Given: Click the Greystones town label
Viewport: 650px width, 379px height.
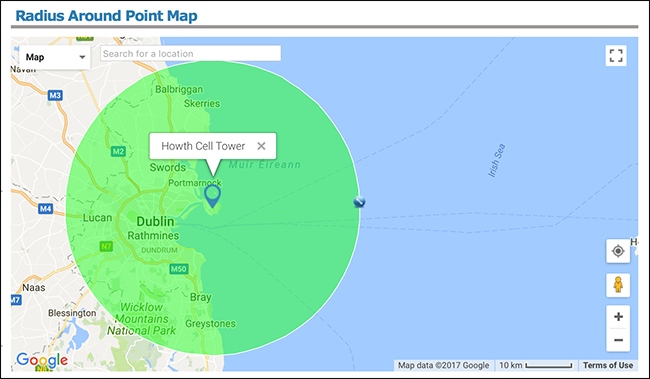Looking at the screenshot, I should 211,323.
